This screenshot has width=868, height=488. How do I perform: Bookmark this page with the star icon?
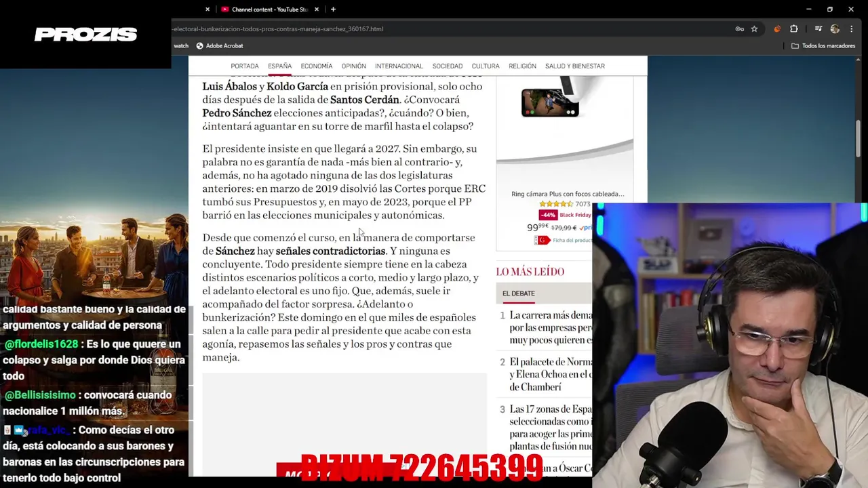[754, 29]
